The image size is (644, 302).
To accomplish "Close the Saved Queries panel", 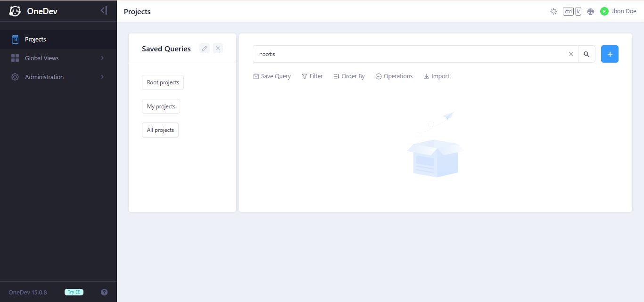I will click(x=218, y=48).
